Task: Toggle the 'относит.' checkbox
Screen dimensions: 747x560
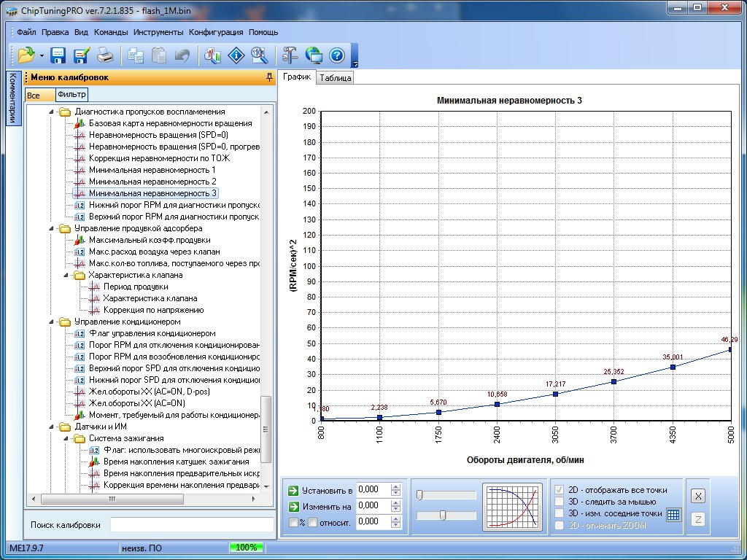Action: point(312,522)
